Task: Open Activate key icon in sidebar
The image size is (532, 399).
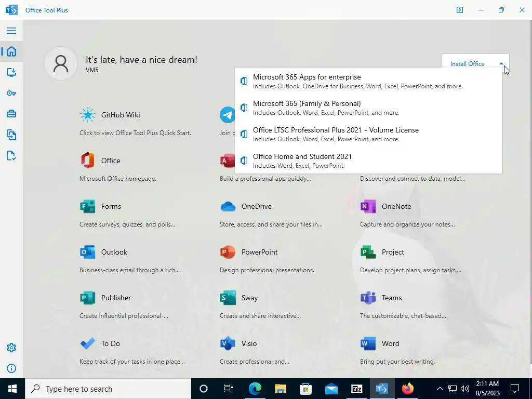Action: [x=11, y=93]
